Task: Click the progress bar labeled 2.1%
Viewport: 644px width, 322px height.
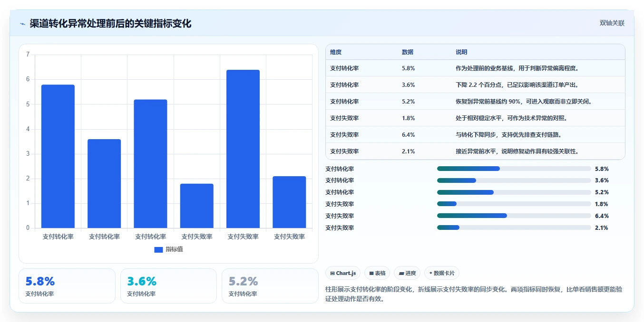Action: pos(514,228)
